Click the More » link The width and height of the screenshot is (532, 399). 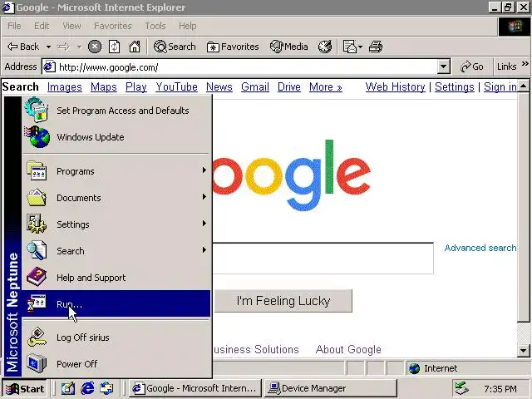pos(325,86)
